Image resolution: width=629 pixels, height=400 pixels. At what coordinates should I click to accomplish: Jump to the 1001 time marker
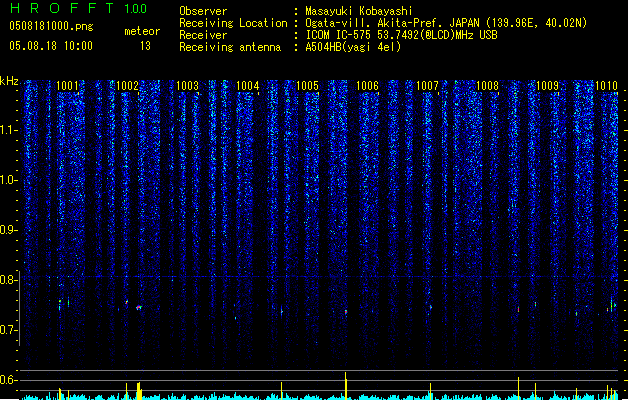[x=67, y=86]
